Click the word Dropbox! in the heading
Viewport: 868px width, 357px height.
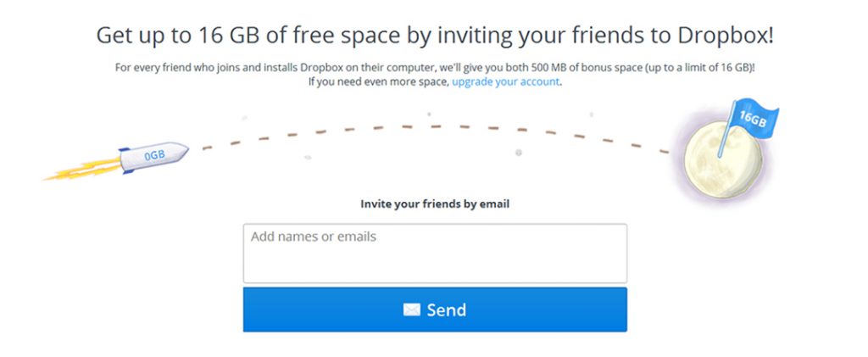726,36
